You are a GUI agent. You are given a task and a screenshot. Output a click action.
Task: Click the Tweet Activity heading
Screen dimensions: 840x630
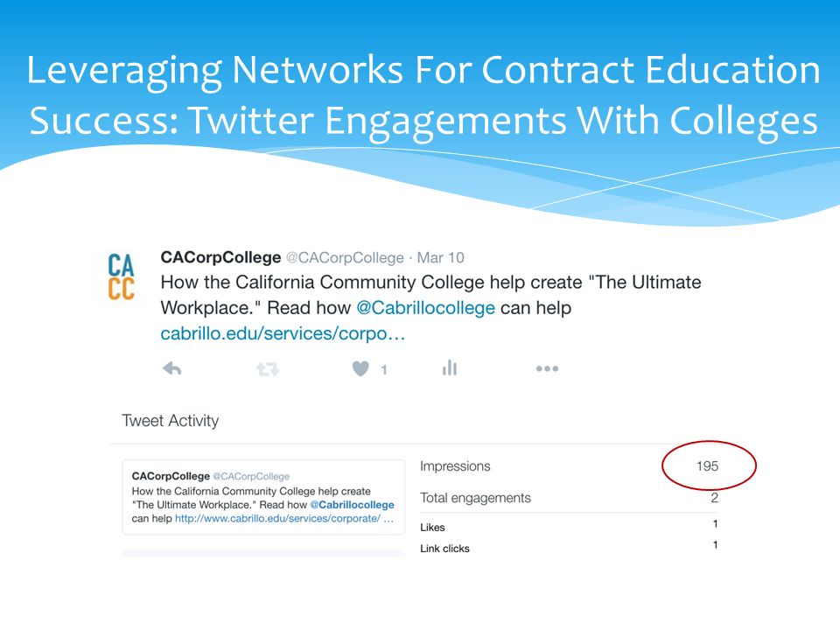(171, 421)
